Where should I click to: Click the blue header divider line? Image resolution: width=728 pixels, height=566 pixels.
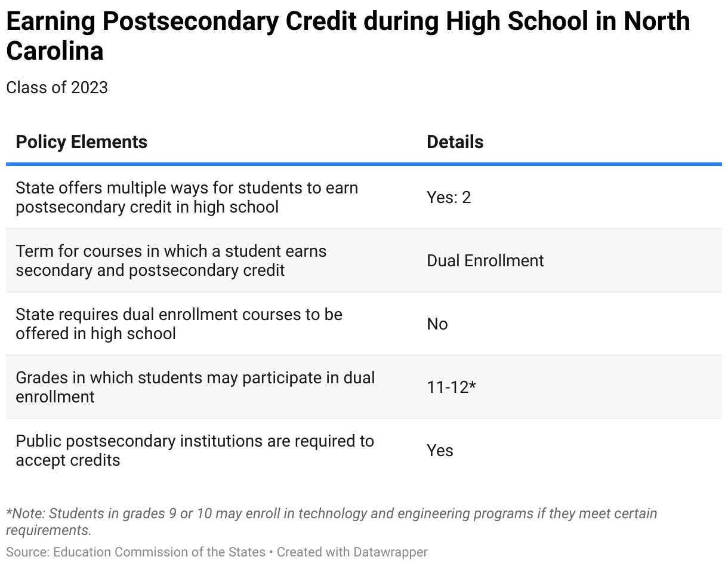[364, 164]
